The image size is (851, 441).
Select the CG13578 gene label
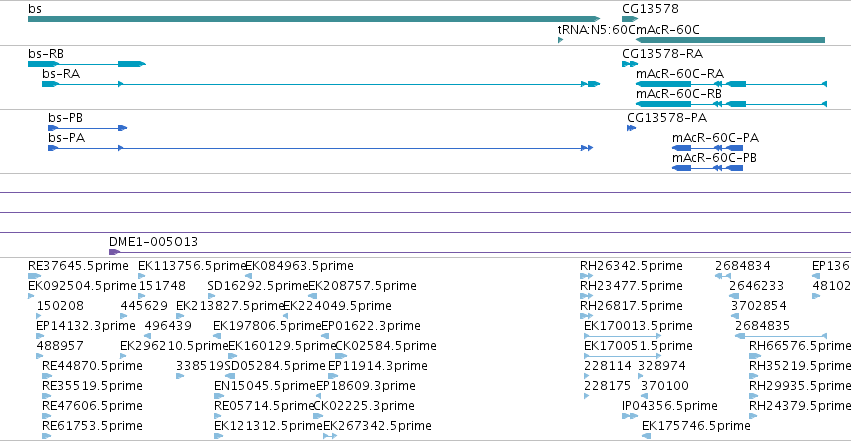(x=650, y=9)
